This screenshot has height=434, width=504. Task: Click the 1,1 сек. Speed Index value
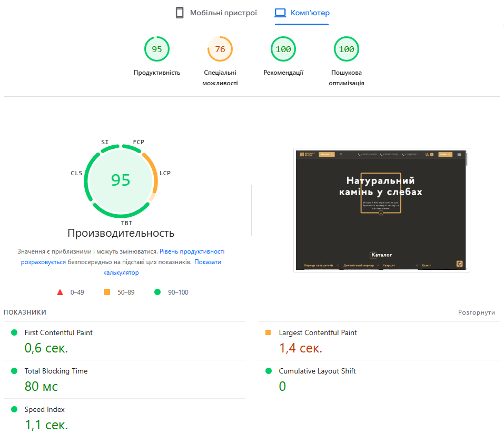(46, 425)
